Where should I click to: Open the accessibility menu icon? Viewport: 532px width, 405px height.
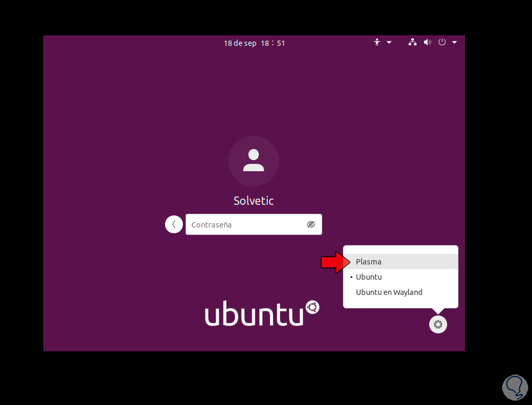point(376,42)
